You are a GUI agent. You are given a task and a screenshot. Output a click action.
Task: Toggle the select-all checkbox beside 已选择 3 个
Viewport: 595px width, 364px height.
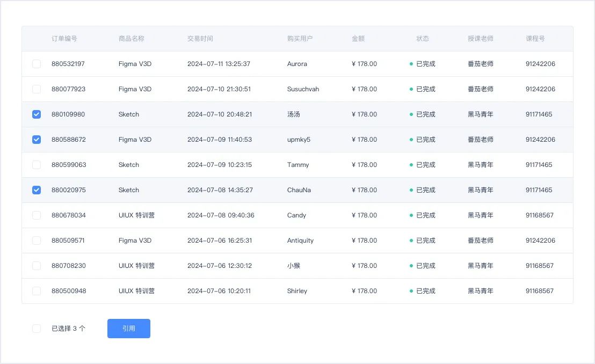click(37, 329)
